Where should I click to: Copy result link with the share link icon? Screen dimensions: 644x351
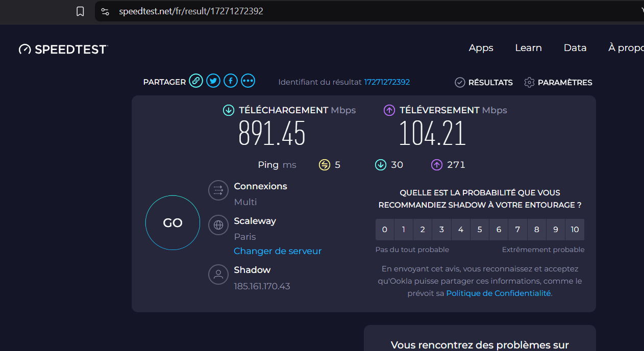click(x=196, y=81)
